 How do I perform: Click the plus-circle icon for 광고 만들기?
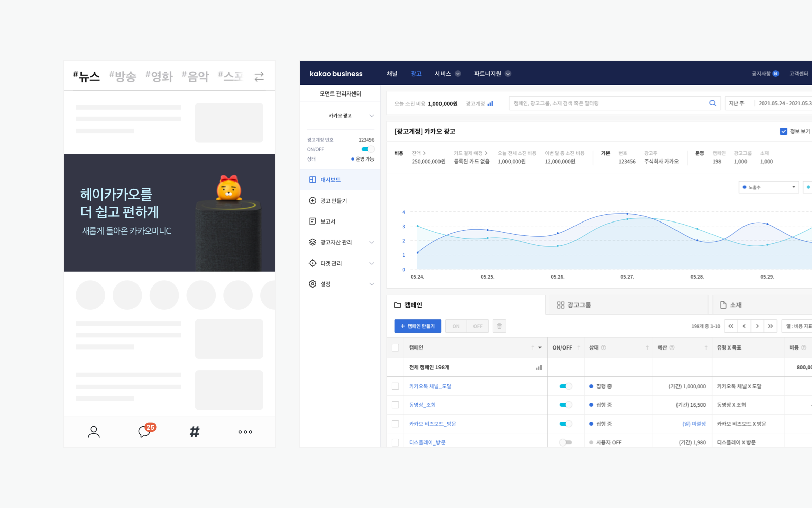312,201
